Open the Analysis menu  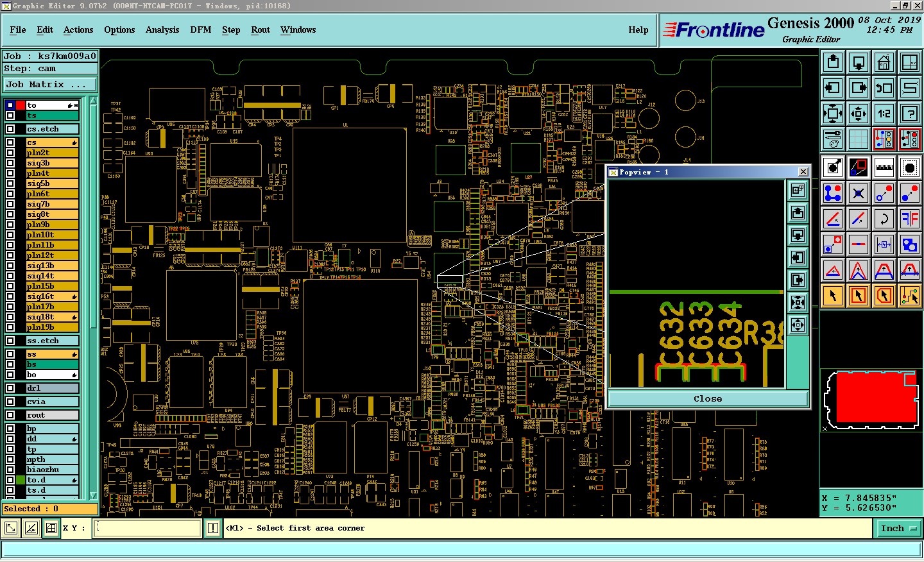[x=162, y=30]
